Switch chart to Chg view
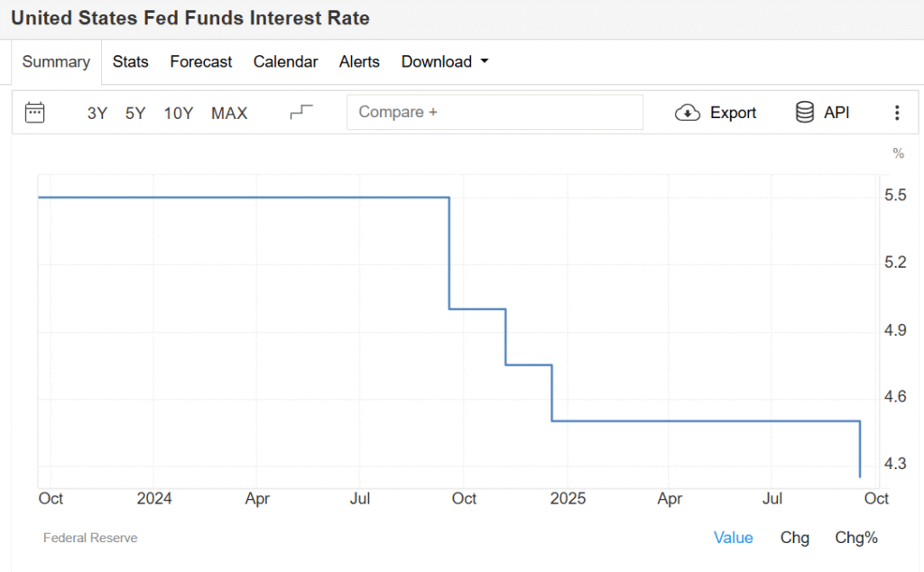 pos(795,538)
